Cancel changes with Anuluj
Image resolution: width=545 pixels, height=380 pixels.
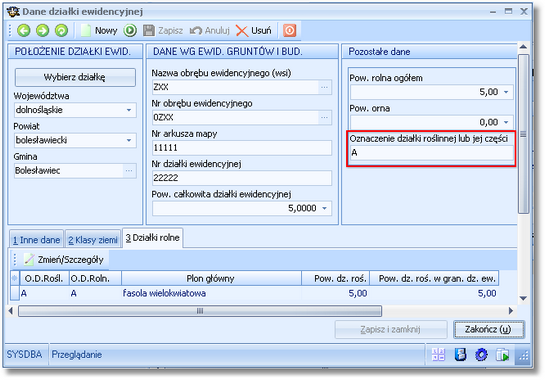pos(210,31)
